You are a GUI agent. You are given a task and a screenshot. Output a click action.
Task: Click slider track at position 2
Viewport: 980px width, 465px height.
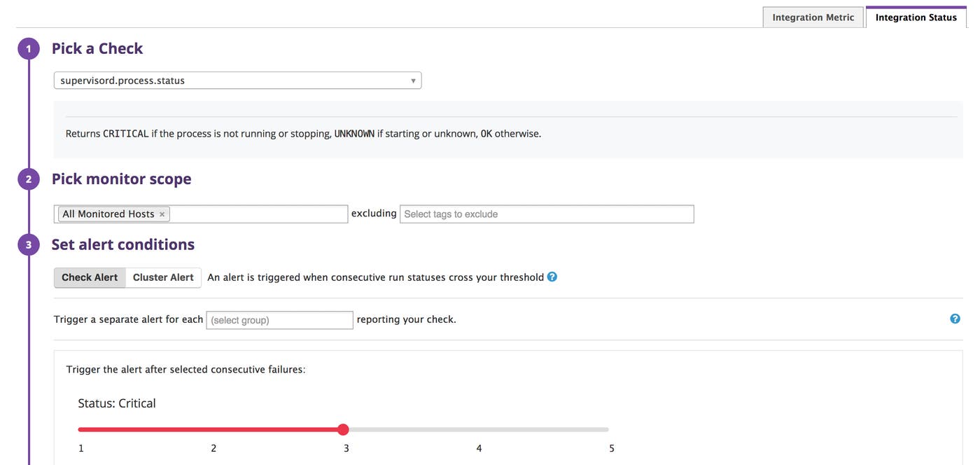point(213,429)
